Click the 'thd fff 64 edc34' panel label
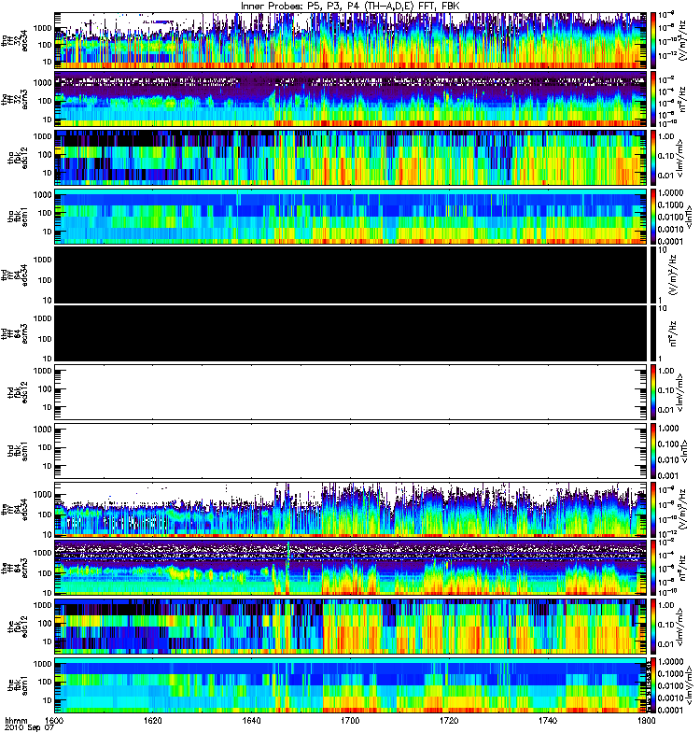This screenshot has height=747, width=700. point(14,275)
